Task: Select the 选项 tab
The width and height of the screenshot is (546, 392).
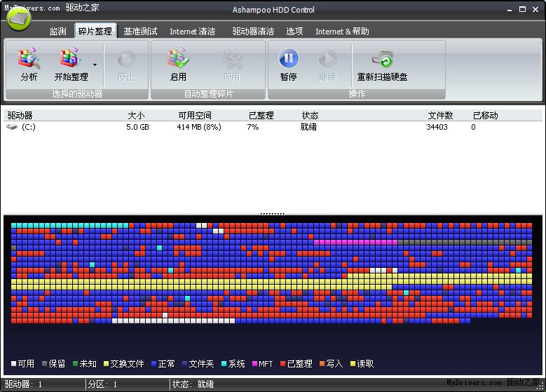Action: pyautogui.click(x=294, y=32)
